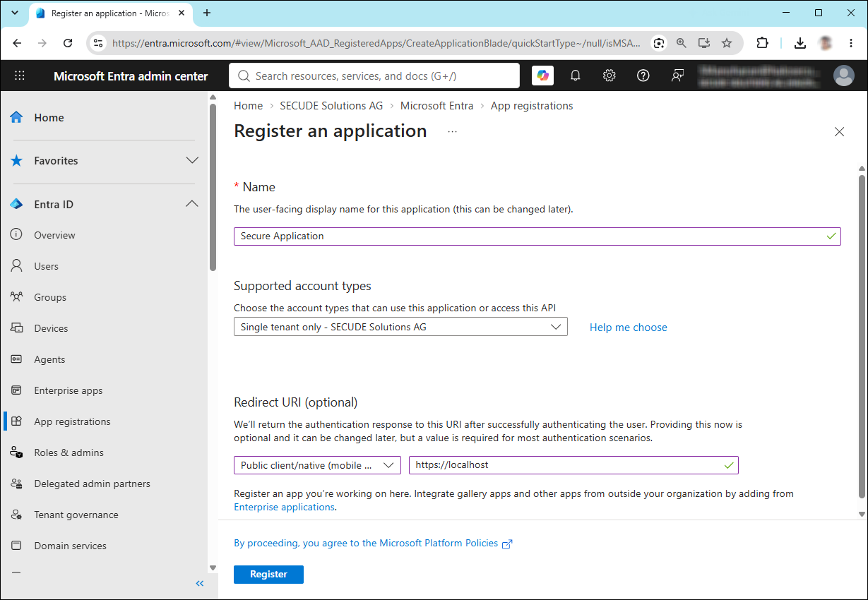Close the Register an application blade
Screen dimensions: 868x600
click(x=839, y=131)
